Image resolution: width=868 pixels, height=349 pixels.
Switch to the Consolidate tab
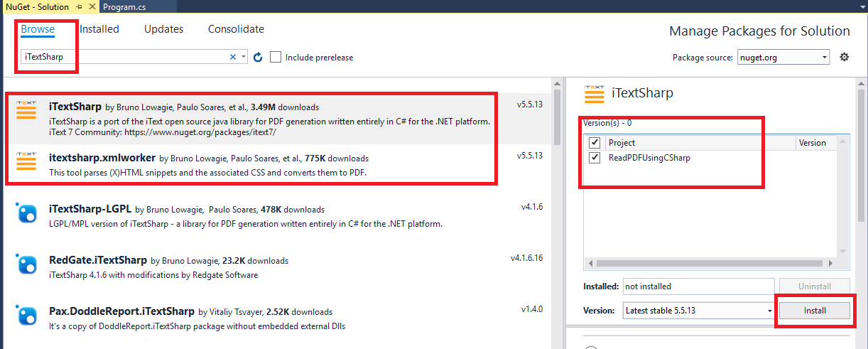[x=236, y=29]
